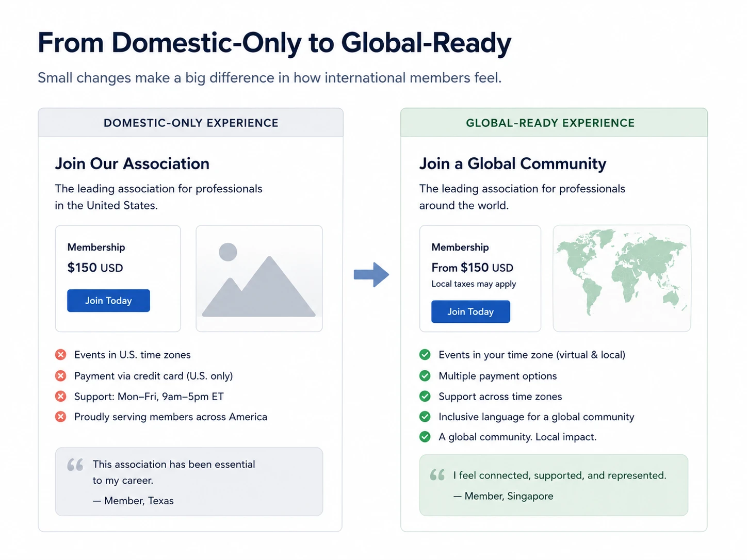Click green check beside Events in your time zone
Viewport: 747px width, 560px height.
pyautogui.click(x=425, y=355)
